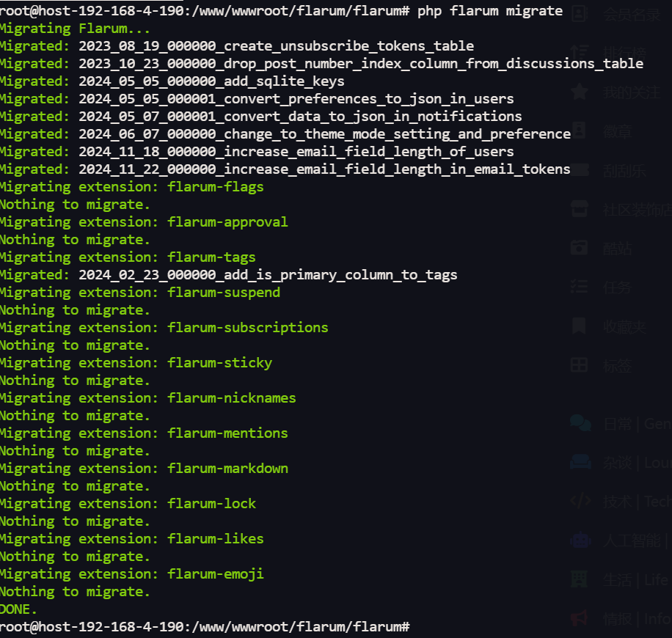Click the megaphone icon beside 情报
The image size is (672, 638).
579,618
